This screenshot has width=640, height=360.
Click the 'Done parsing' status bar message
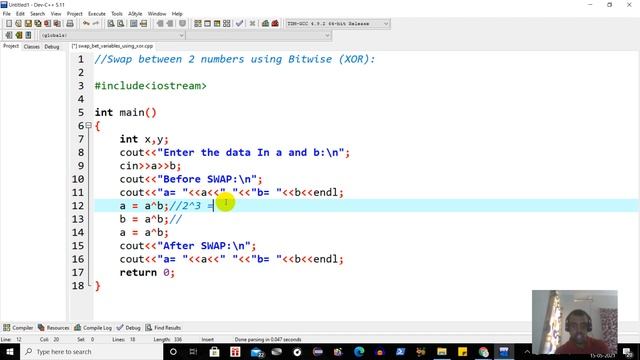click(x=268, y=340)
